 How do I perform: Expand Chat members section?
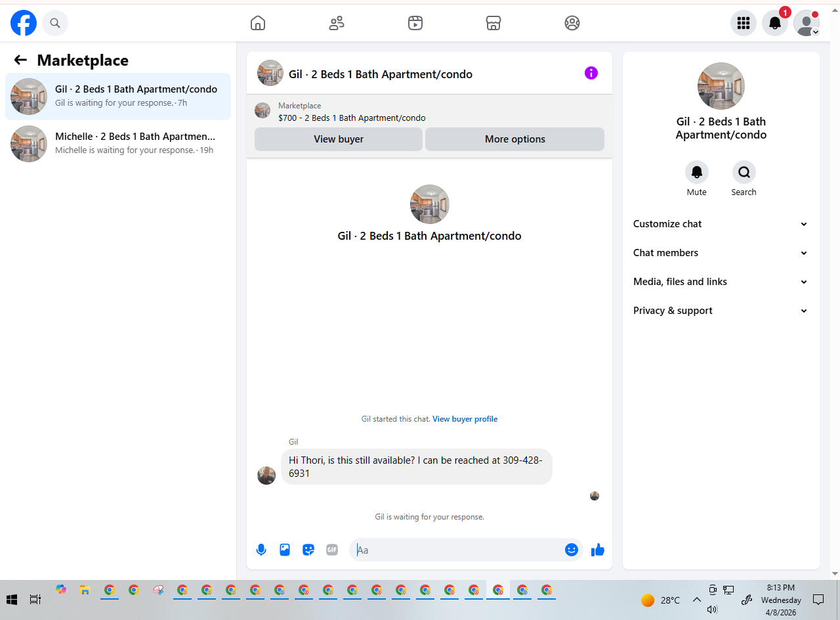(721, 253)
